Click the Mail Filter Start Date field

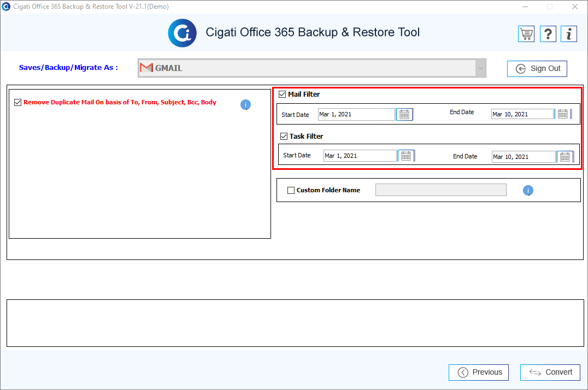tap(357, 114)
